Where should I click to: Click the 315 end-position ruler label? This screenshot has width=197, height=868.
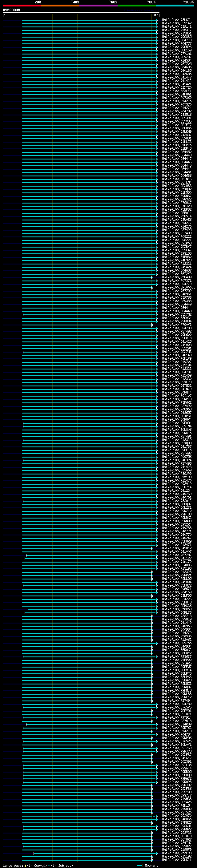point(155,15)
